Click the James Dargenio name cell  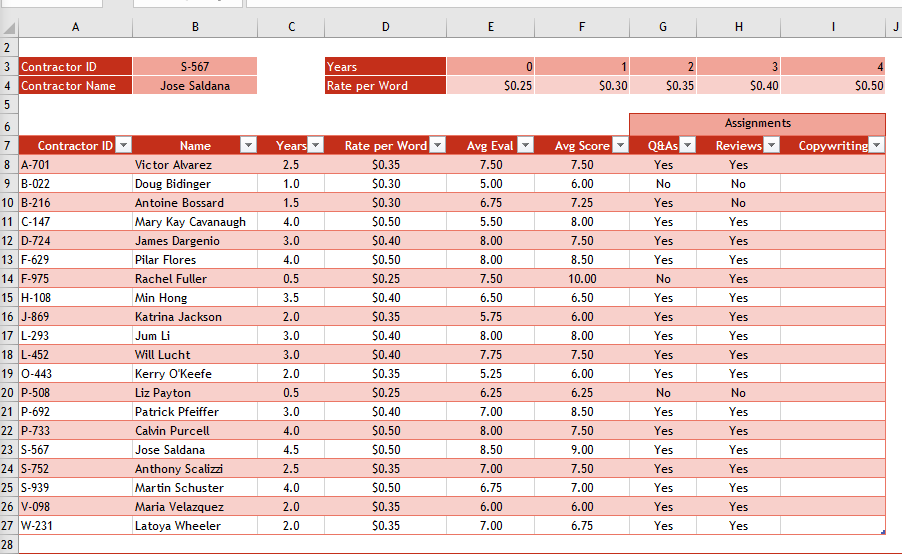tap(195, 240)
